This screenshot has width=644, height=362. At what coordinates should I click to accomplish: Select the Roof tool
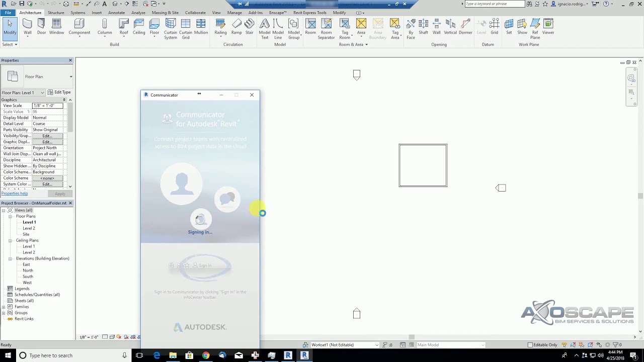tap(124, 27)
